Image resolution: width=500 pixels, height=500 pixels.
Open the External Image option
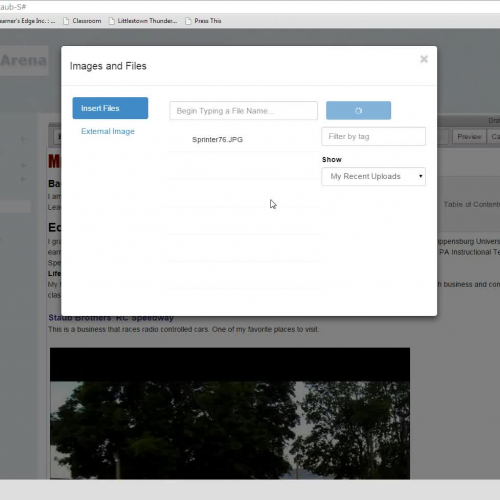108,131
